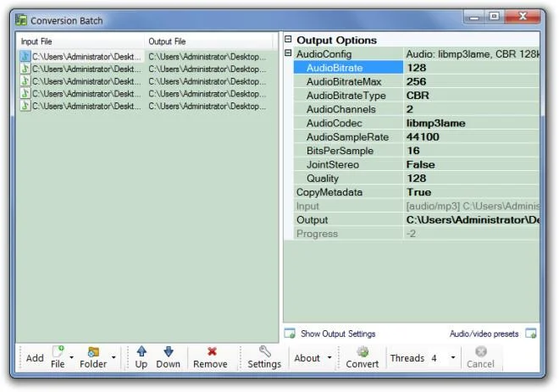The height and width of the screenshot is (392, 559).
Task: Toggle the CopyMetadata True value
Action: point(472,192)
